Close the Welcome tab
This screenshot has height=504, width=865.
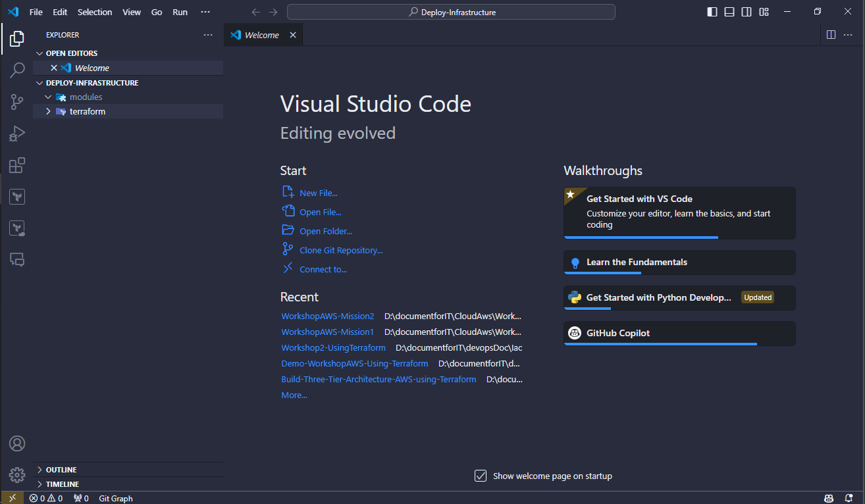293,35
